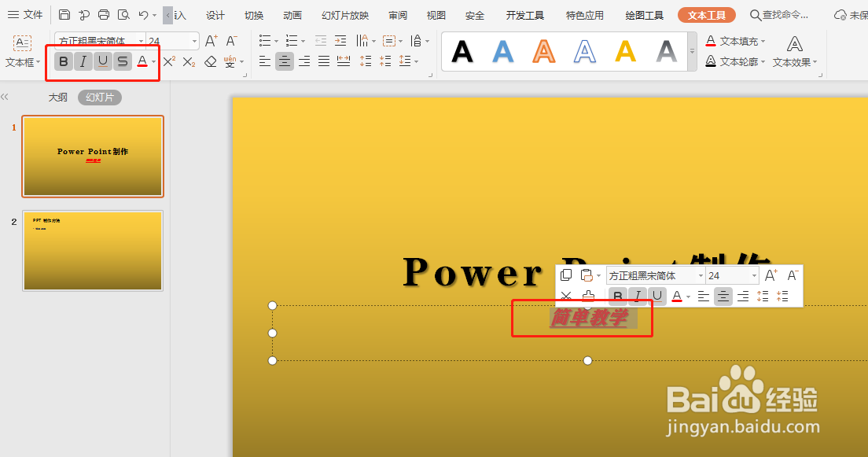Open the ribbon's font name dropdown
The height and width of the screenshot is (457, 868).
142,41
